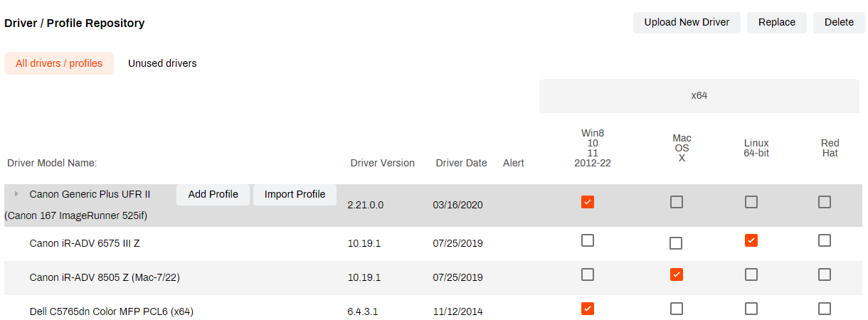868x320 pixels.
Task: Click the Delete button
Action: click(839, 22)
